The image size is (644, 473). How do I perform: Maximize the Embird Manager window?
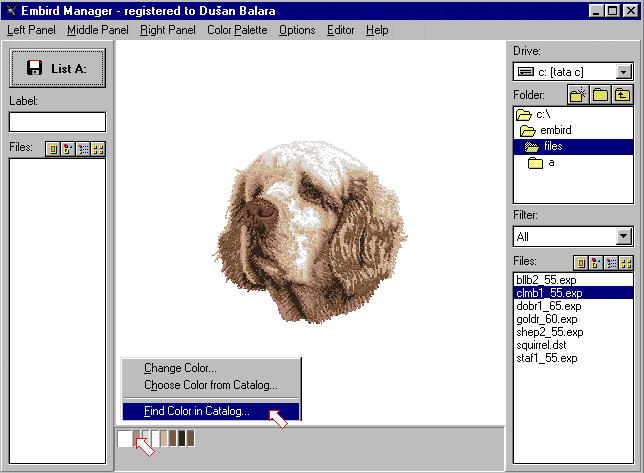click(612, 10)
